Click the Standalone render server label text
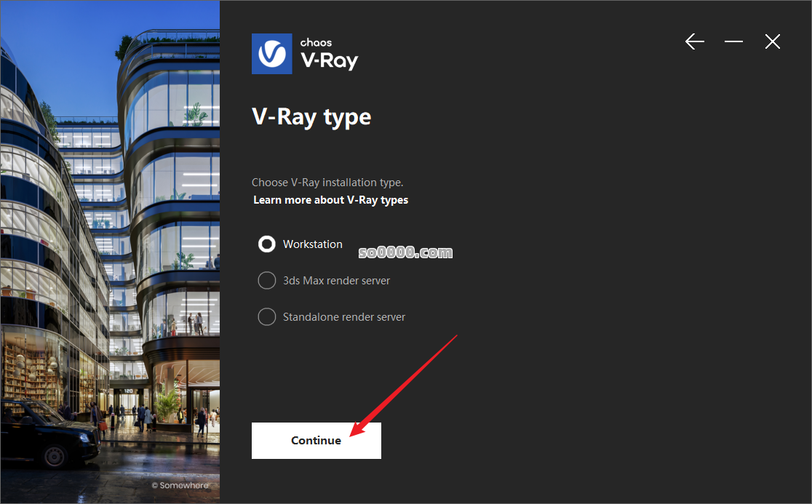812x504 pixels. pos(344,316)
